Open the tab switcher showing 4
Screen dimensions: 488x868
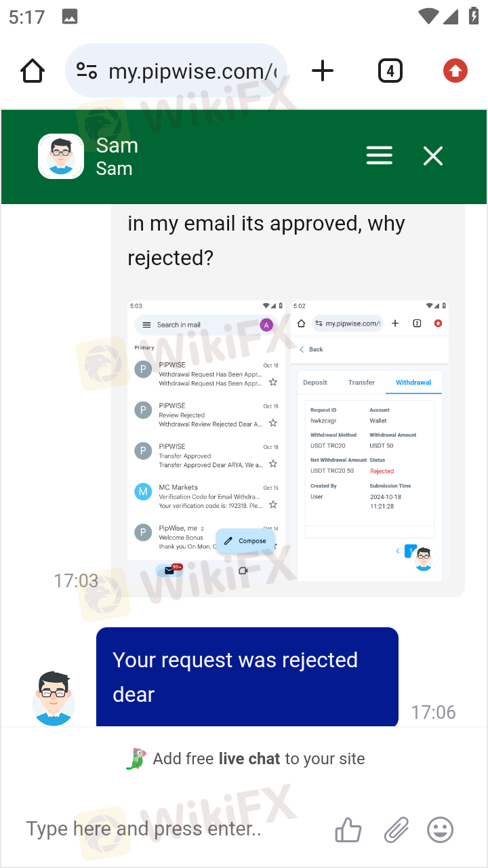coord(390,71)
